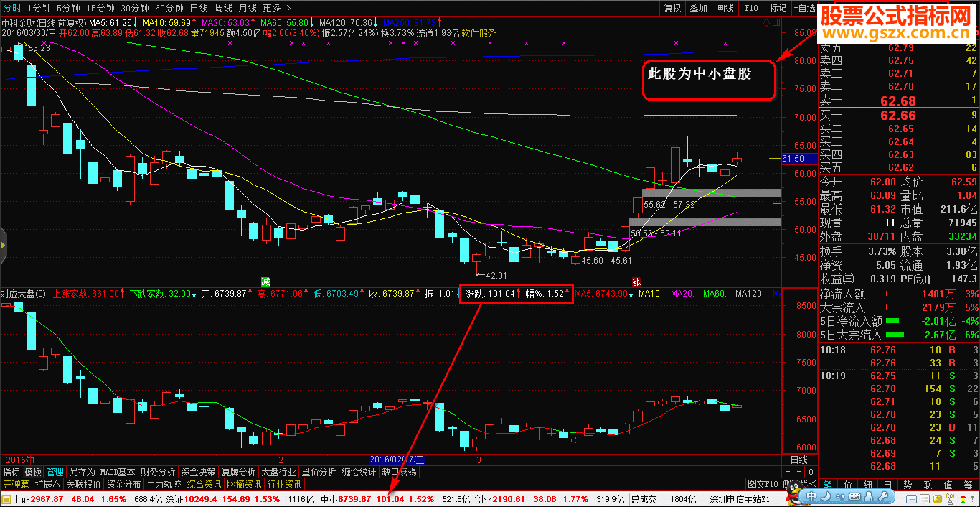The image size is (980, 507).
Task: Toggle the punctuation mode input icon
Action: (x=840, y=497)
